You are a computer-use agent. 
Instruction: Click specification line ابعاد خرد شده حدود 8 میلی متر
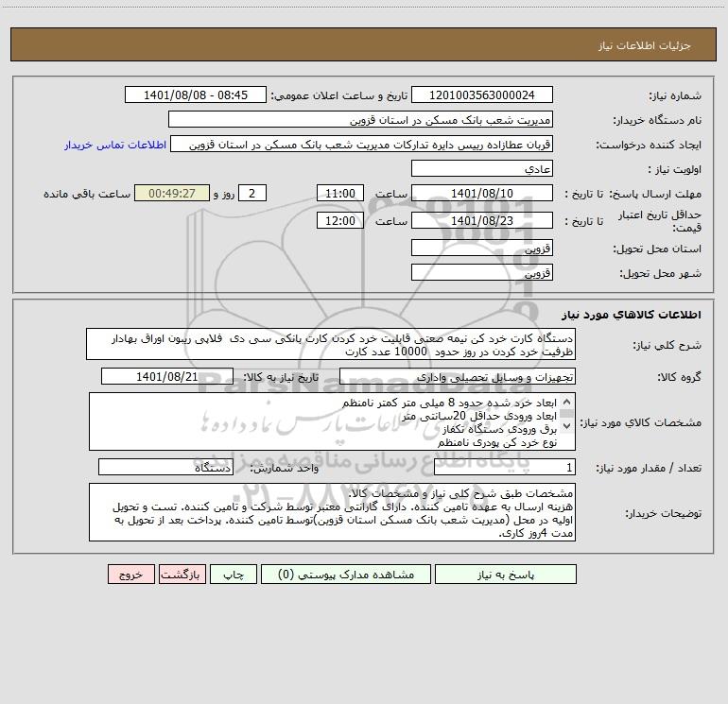click(449, 403)
